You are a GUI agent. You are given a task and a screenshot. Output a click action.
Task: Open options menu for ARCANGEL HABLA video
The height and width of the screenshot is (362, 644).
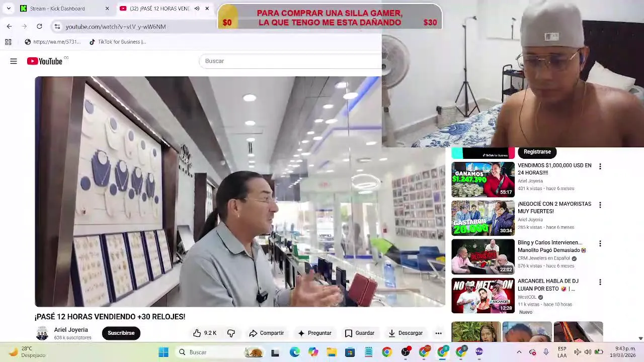tap(600, 283)
